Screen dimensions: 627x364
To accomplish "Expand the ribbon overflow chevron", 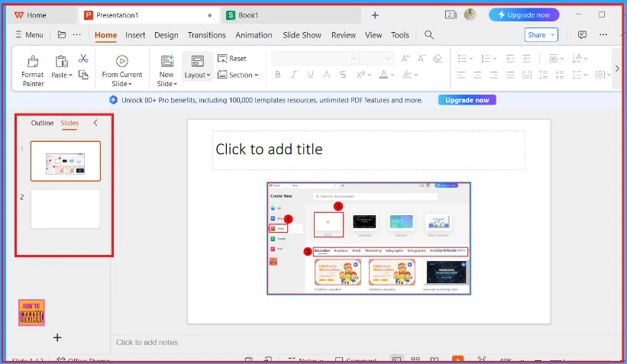I will pos(617,69).
